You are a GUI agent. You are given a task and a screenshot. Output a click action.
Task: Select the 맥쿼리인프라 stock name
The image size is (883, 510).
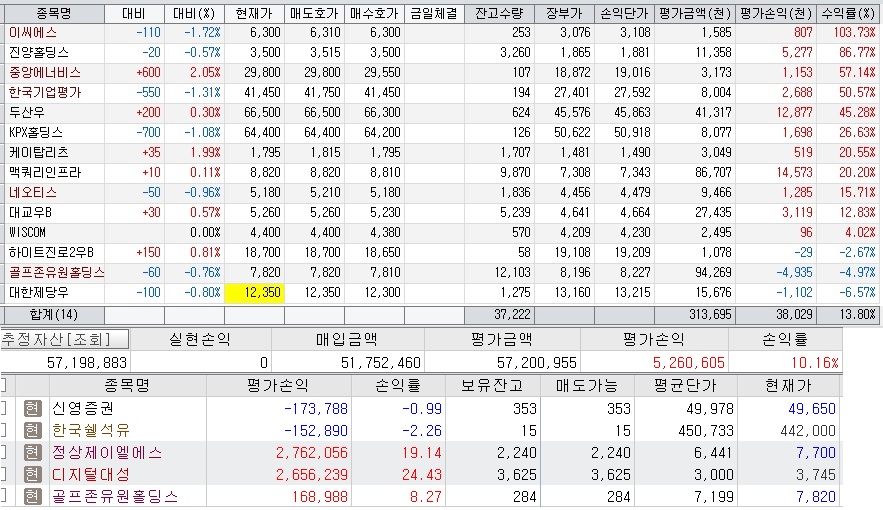point(45,173)
